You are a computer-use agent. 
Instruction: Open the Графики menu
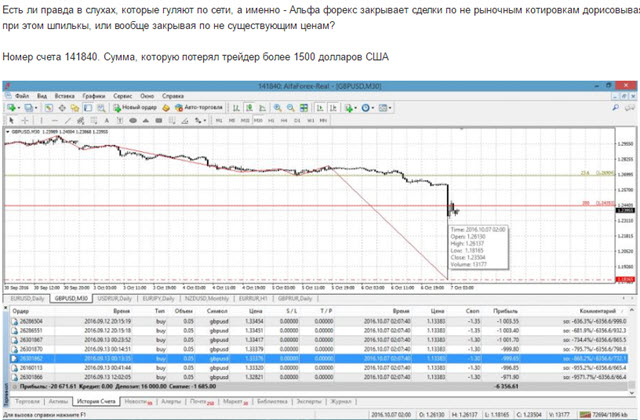click(93, 96)
